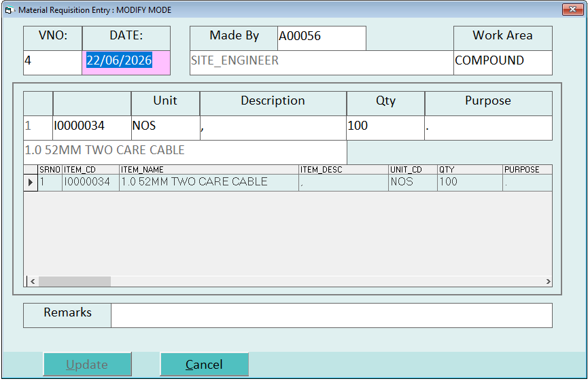
Task: Click the UNIT_CD column header
Action: [413, 169]
